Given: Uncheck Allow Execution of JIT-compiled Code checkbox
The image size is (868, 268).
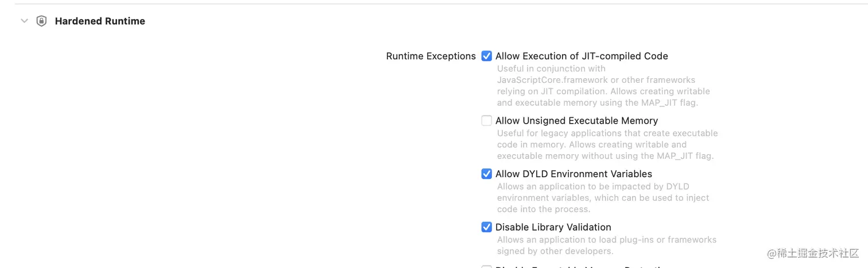Looking at the screenshot, I should click(x=487, y=56).
